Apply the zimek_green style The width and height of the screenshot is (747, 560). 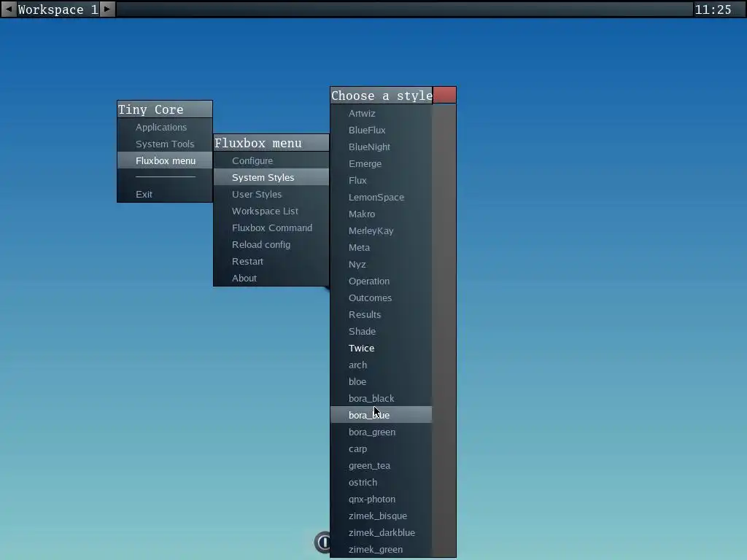(381, 550)
